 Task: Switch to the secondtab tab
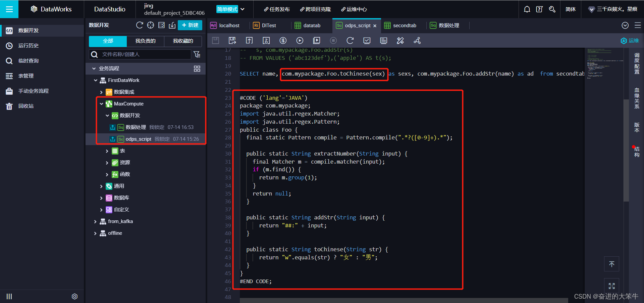[x=400, y=26]
